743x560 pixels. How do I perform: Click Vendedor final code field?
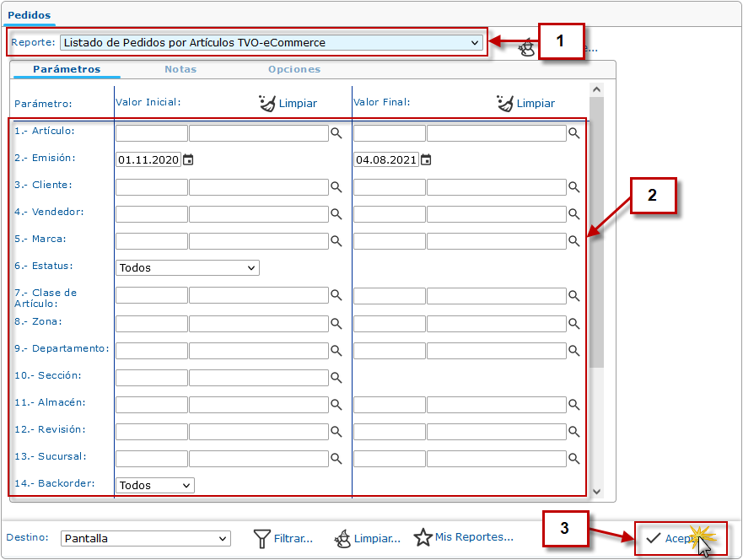(x=390, y=213)
